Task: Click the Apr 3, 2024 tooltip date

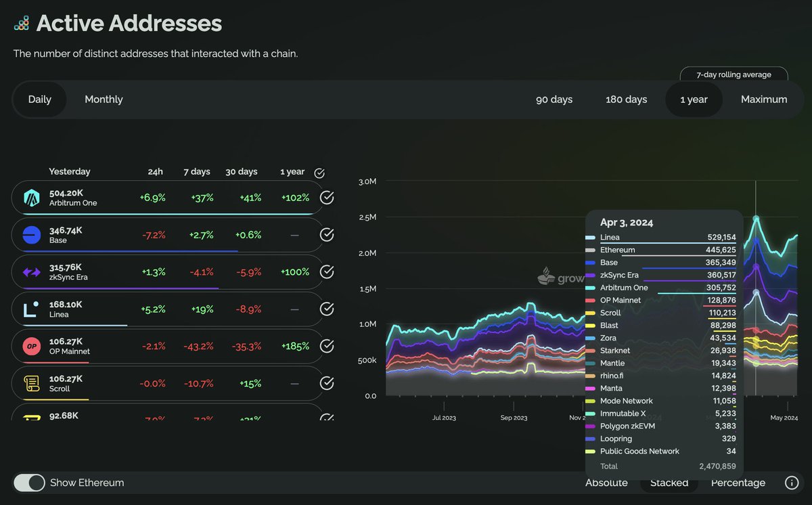Action: pos(627,222)
